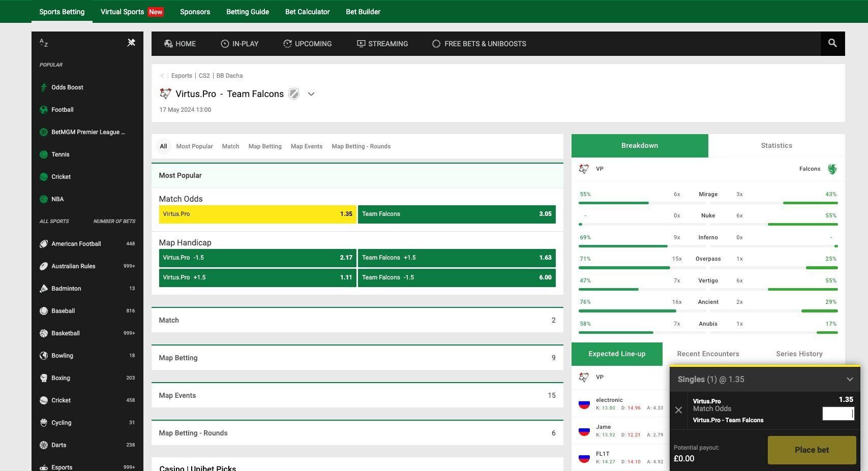Click the Nuke Falcons 55% win bar
This screenshot has height=471, width=868.
point(803,224)
